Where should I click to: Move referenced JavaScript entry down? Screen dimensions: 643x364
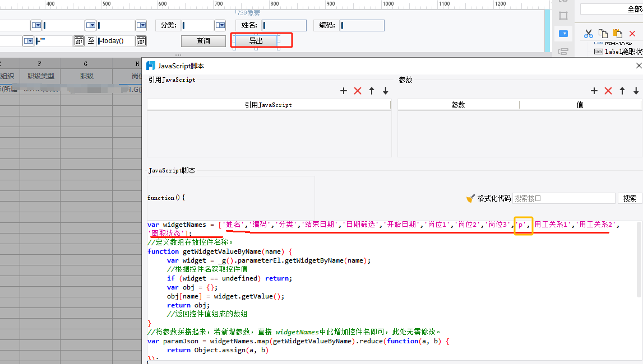tap(386, 91)
